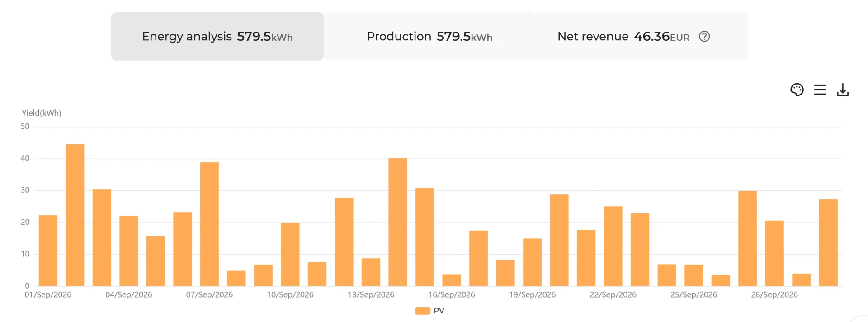The width and height of the screenshot is (868, 322).
Task: Select the bar above the 13/Sep/2026 label
Action: pyautogui.click(x=371, y=272)
